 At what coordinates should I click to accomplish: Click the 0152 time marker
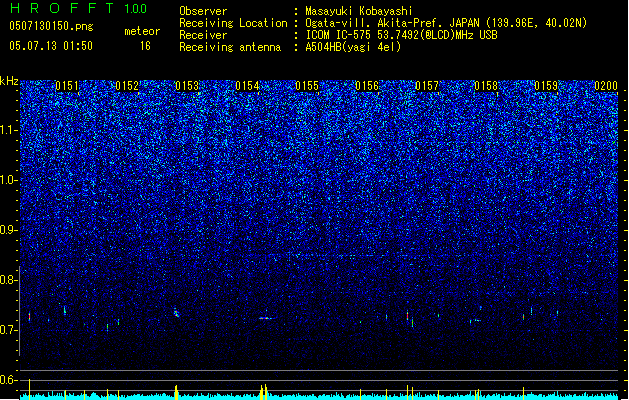pos(127,86)
